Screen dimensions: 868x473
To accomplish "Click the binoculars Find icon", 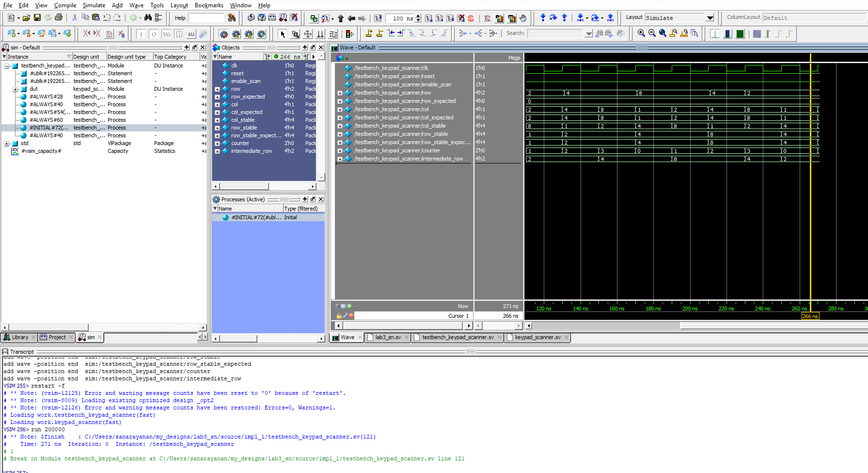I will tap(148, 18).
